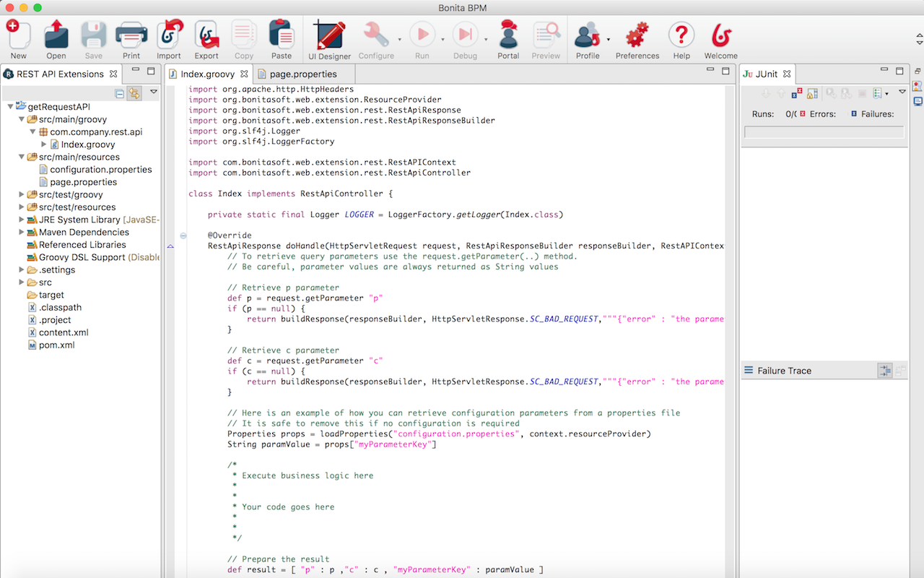Image resolution: width=924 pixels, height=578 pixels.
Task: Select configuration.properties file in tree
Action: [x=100, y=169]
